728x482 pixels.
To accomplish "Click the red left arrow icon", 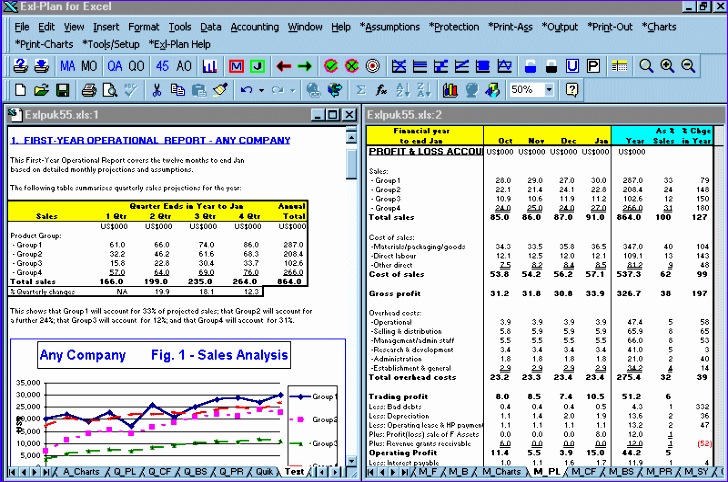I will click(283, 66).
